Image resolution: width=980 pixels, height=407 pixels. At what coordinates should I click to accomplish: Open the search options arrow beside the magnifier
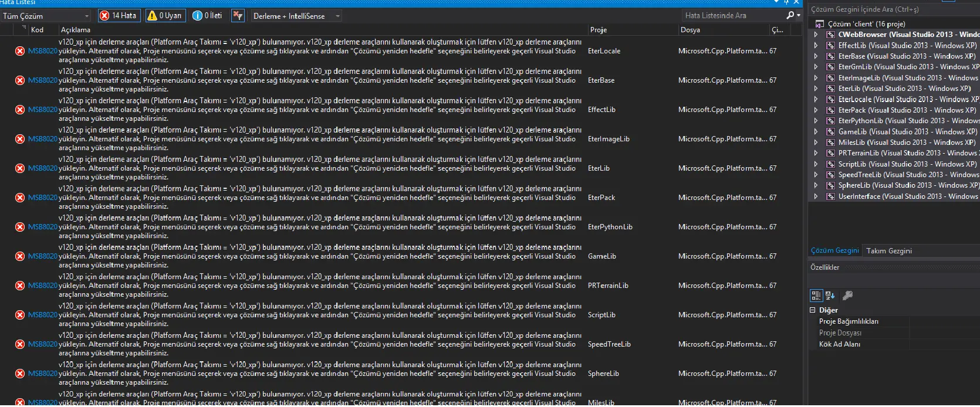[x=798, y=16]
